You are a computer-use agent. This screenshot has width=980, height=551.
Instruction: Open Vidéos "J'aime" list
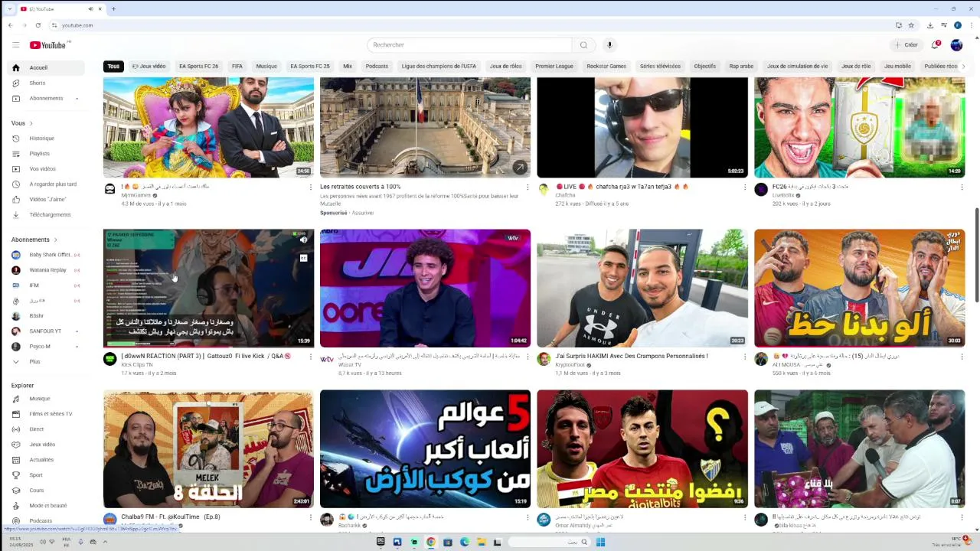coord(47,200)
